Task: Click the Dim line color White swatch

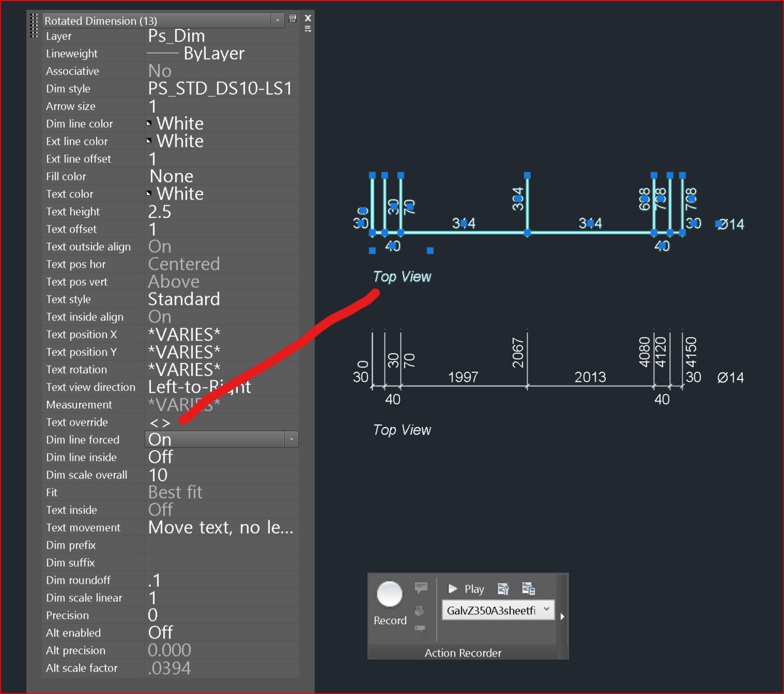Action: click(x=150, y=123)
